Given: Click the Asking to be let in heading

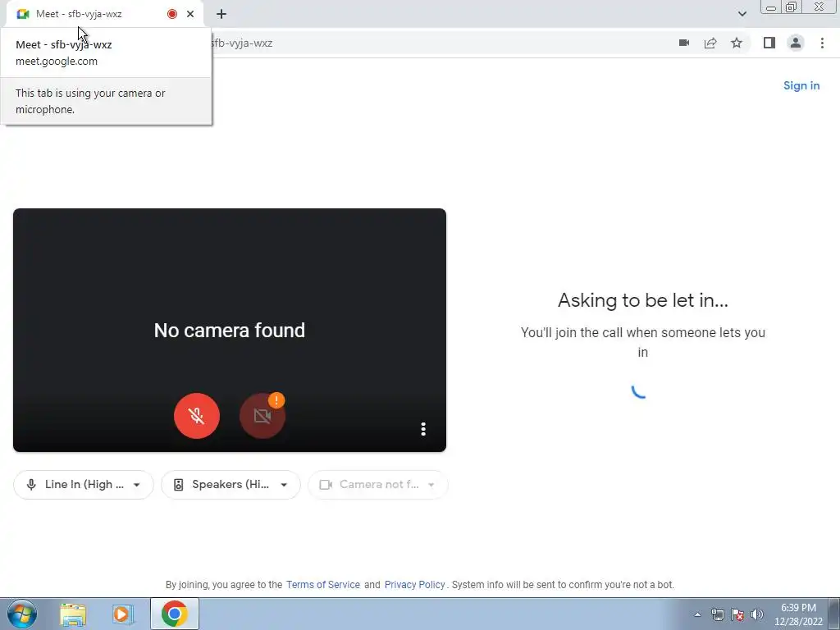Looking at the screenshot, I should pyautogui.click(x=643, y=300).
